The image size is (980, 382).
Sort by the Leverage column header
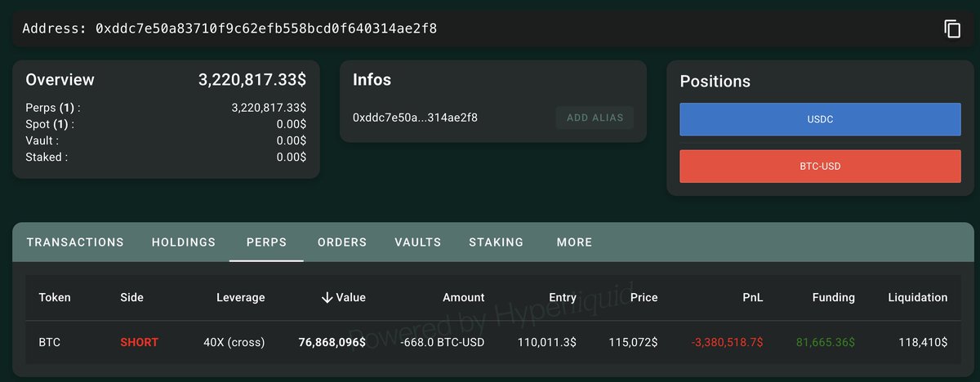240,298
